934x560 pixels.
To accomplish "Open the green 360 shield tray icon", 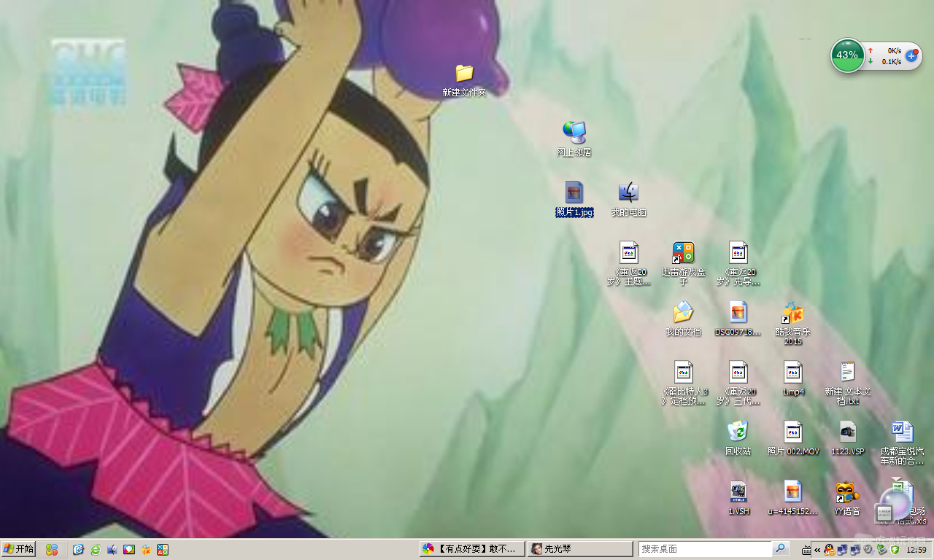I will point(895,550).
